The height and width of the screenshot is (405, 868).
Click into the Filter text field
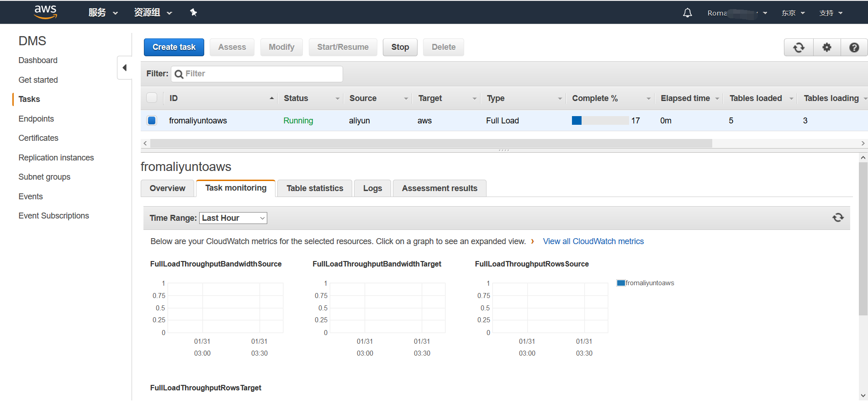click(x=257, y=74)
